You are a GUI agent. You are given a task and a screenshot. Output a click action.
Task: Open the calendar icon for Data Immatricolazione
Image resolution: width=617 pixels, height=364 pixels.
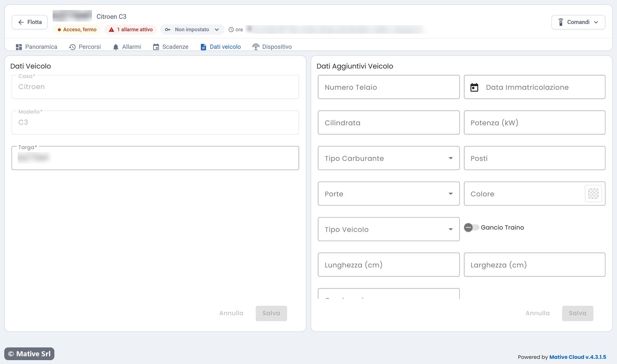coord(474,88)
